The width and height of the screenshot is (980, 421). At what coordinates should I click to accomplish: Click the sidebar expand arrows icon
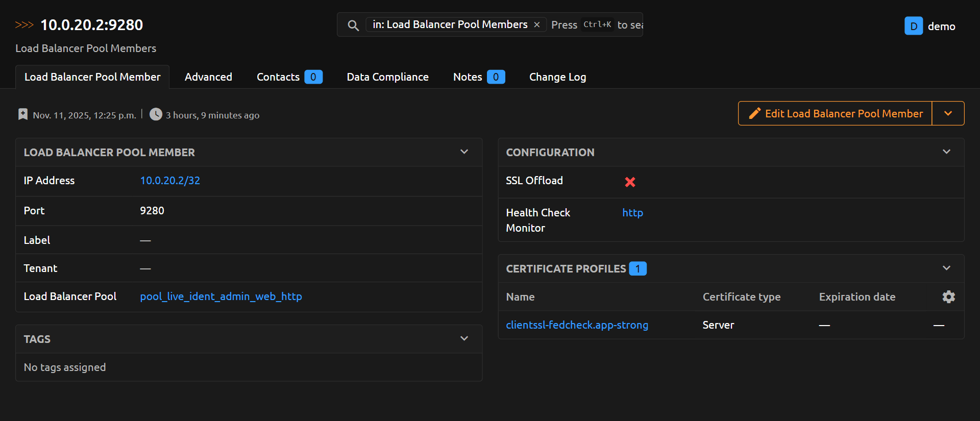click(x=24, y=25)
